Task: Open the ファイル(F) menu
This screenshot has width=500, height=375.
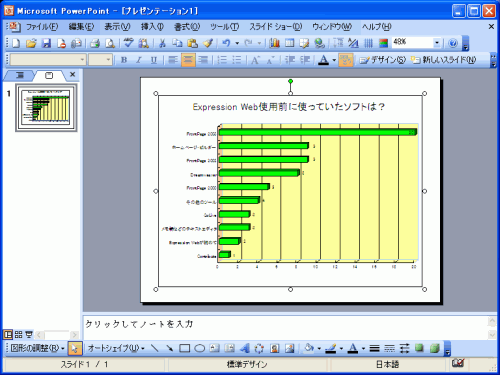Action: tap(42, 27)
